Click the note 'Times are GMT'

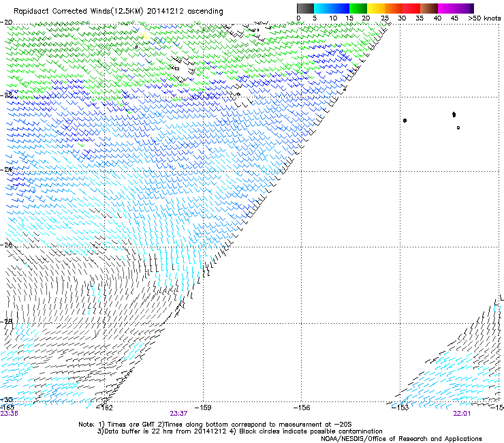(x=131, y=425)
